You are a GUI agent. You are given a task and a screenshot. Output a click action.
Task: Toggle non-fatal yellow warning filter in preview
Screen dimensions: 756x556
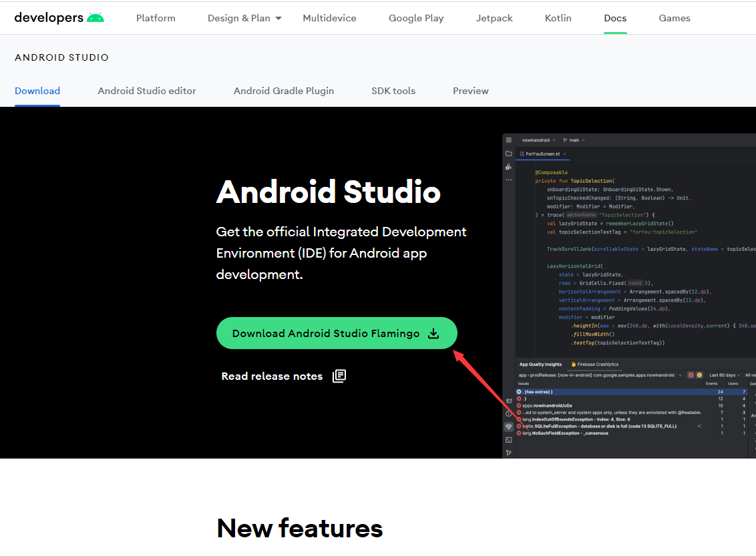pyautogui.click(x=699, y=375)
